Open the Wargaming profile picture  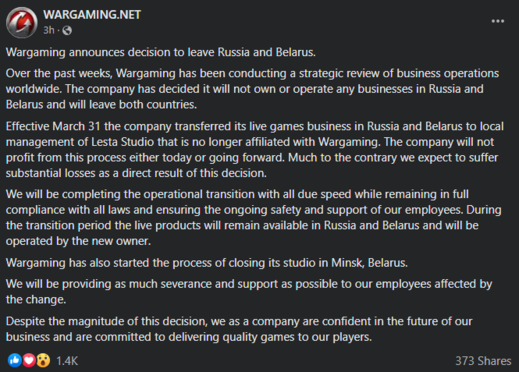pyautogui.click(x=22, y=23)
